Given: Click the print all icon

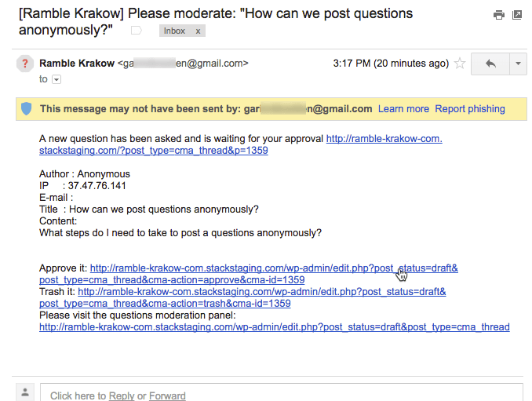Looking at the screenshot, I should point(498,15).
